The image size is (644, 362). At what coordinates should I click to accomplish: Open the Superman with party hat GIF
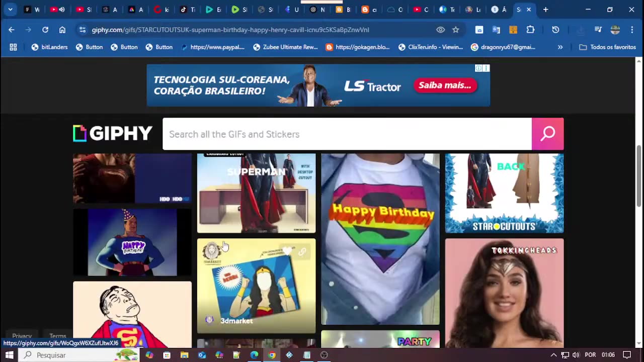pyautogui.click(x=132, y=242)
